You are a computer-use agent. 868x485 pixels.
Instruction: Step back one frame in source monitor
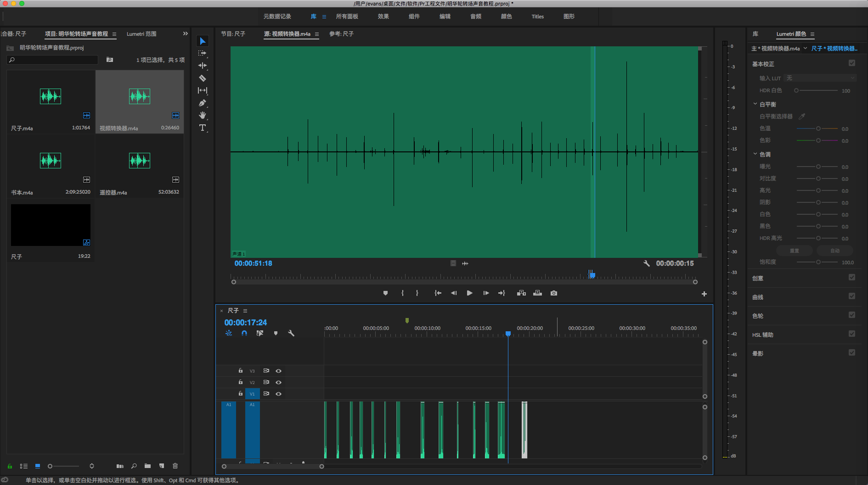pyautogui.click(x=454, y=293)
